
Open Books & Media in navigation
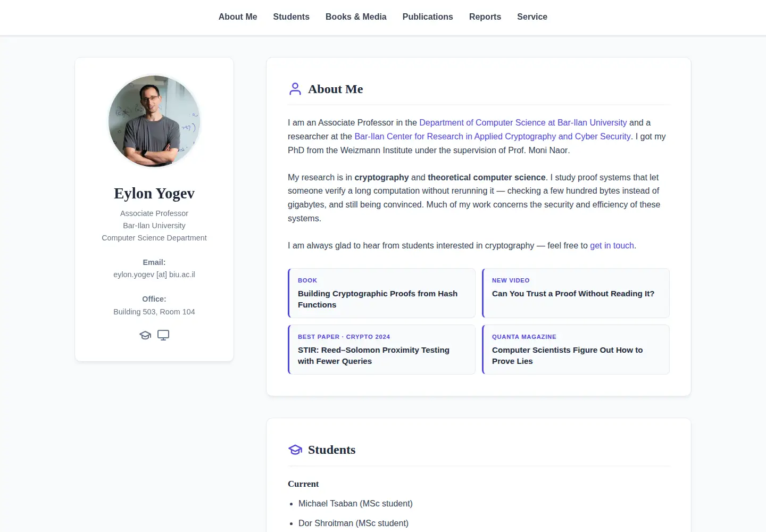pyautogui.click(x=356, y=16)
